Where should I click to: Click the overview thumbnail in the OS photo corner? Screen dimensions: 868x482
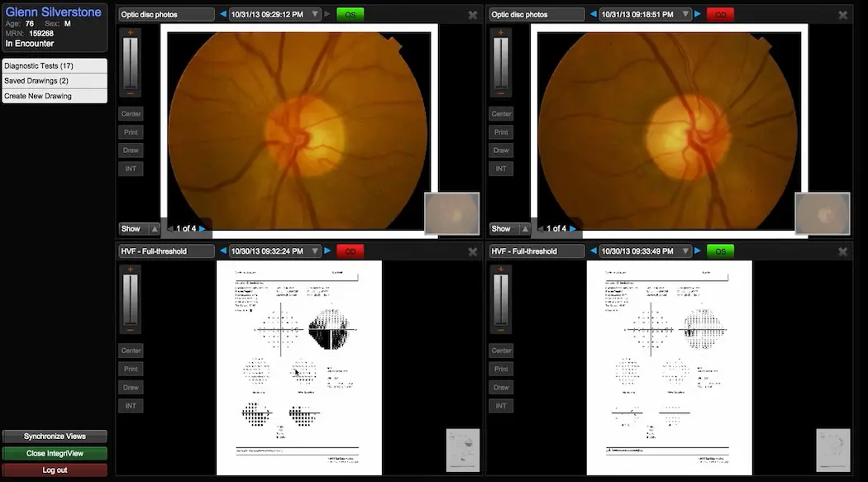[451, 213]
